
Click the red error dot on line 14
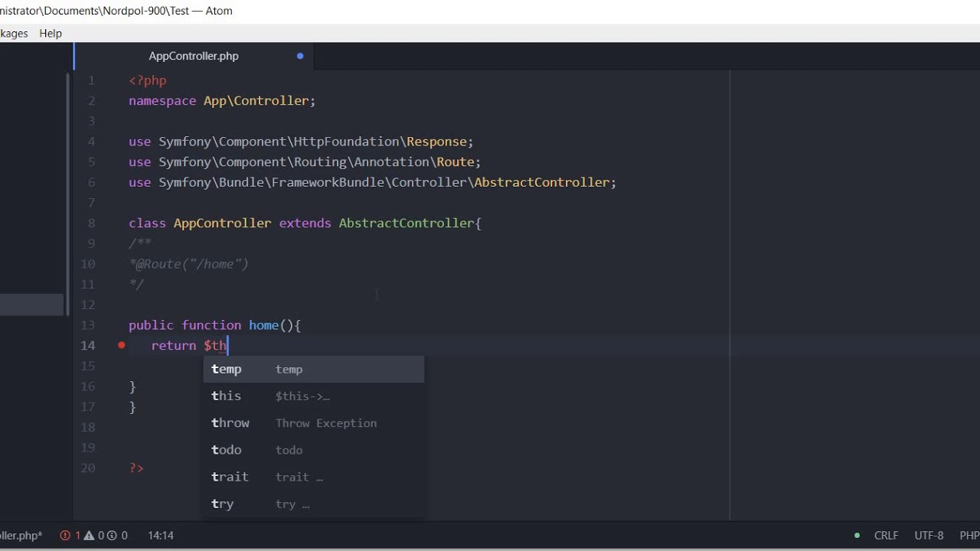(x=121, y=345)
